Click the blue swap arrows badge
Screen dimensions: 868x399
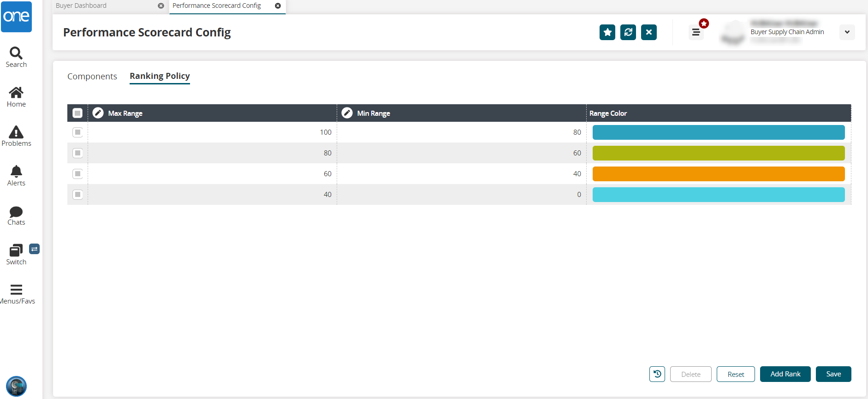coord(35,249)
